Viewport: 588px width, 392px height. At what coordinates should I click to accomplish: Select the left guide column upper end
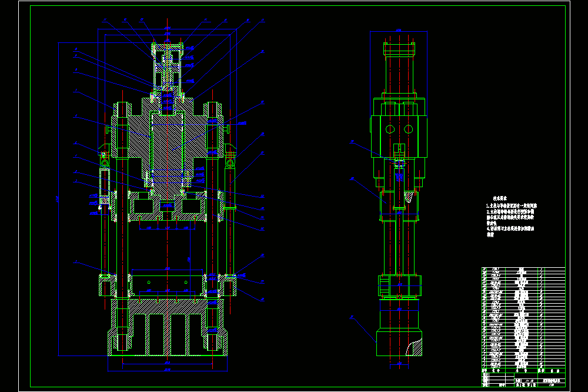[122, 109]
